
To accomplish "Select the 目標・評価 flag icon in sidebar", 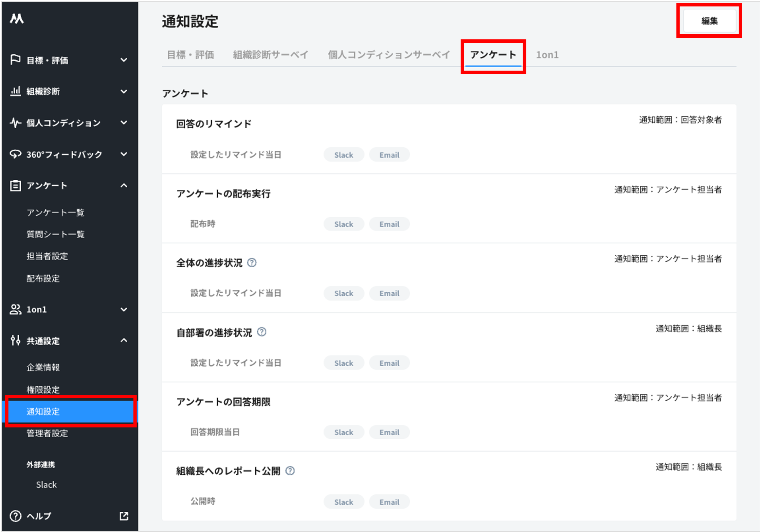I will (x=16, y=60).
